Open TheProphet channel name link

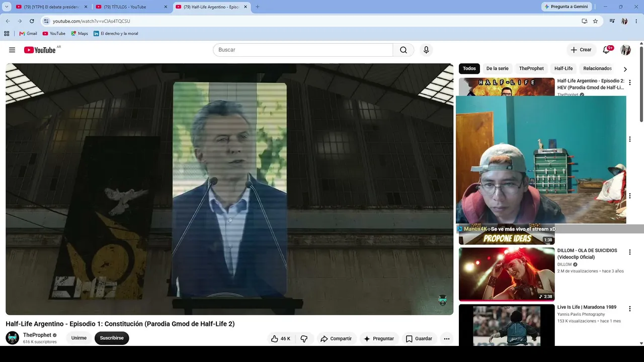tap(37, 335)
